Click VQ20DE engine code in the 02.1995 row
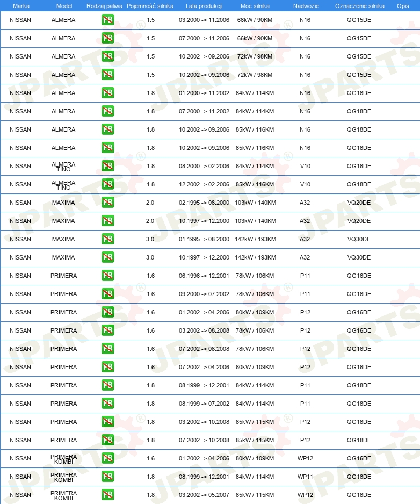This screenshot has width=420, height=504. (359, 203)
